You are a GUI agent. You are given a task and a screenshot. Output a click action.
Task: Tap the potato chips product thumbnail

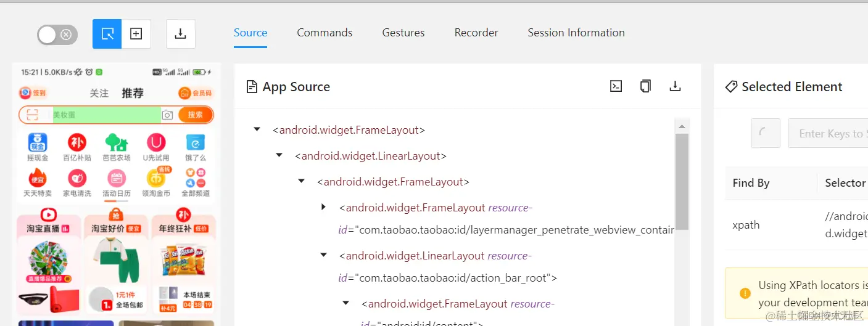coord(183,261)
